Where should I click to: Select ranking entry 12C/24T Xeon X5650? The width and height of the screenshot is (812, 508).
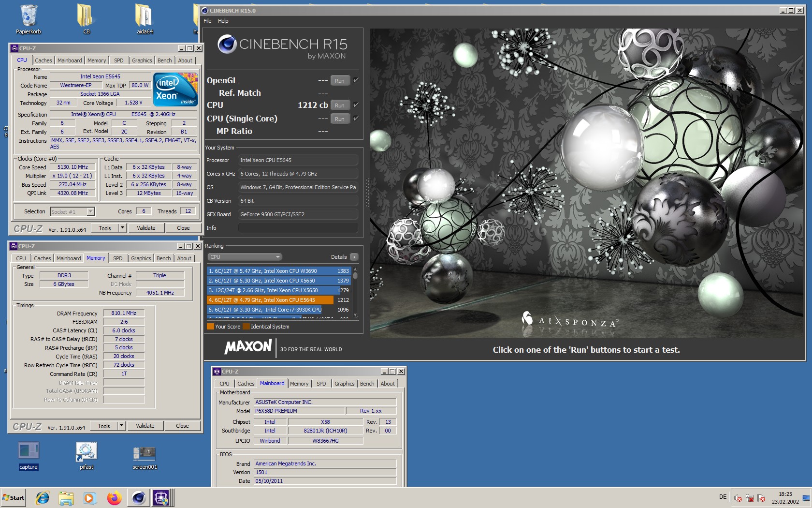(x=278, y=290)
